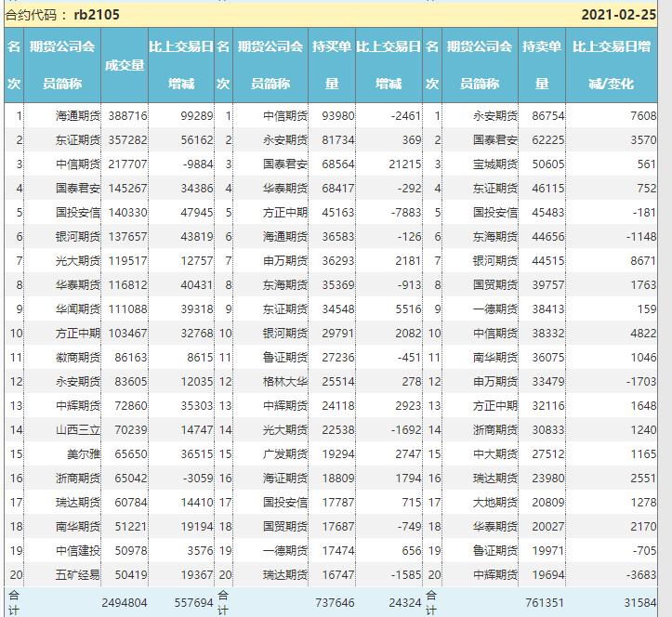Click total volume 2494804

[125, 603]
